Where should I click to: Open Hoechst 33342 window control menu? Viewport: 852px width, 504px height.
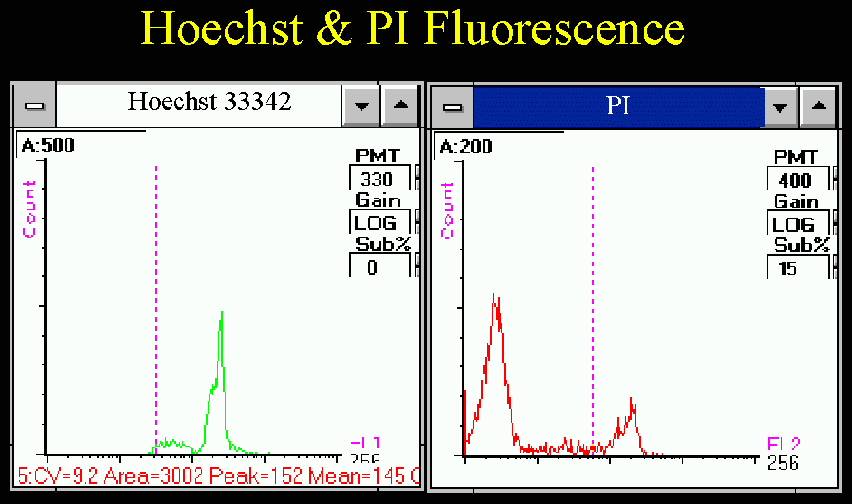click(34, 104)
